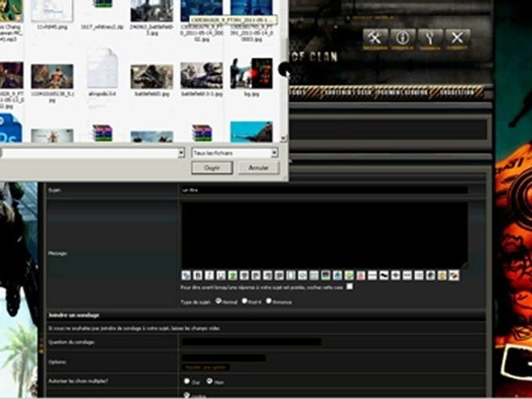
Task: Select the Normal topic type radio button
Action: tap(218, 300)
